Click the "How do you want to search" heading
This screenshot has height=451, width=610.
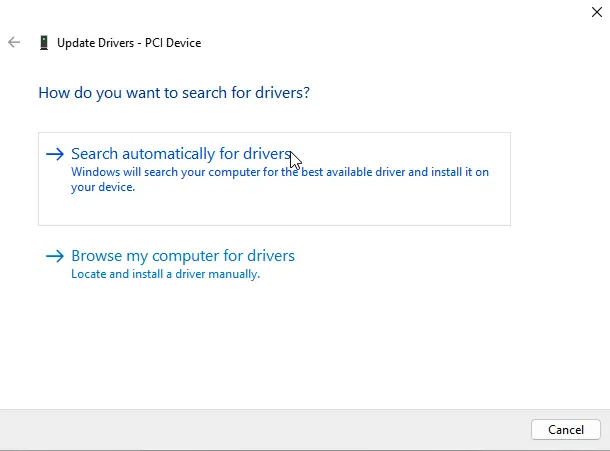(x=173, y=93)
